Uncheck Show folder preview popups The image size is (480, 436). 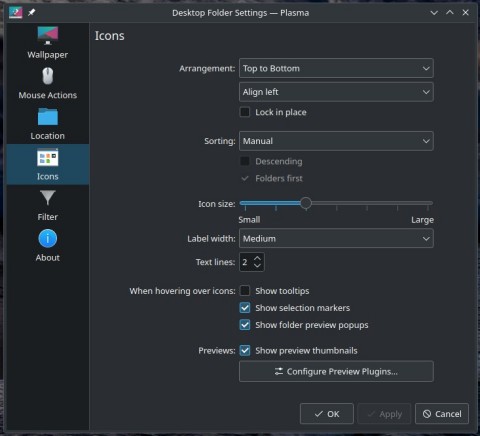pyautogui.click(x=245, y=325)
